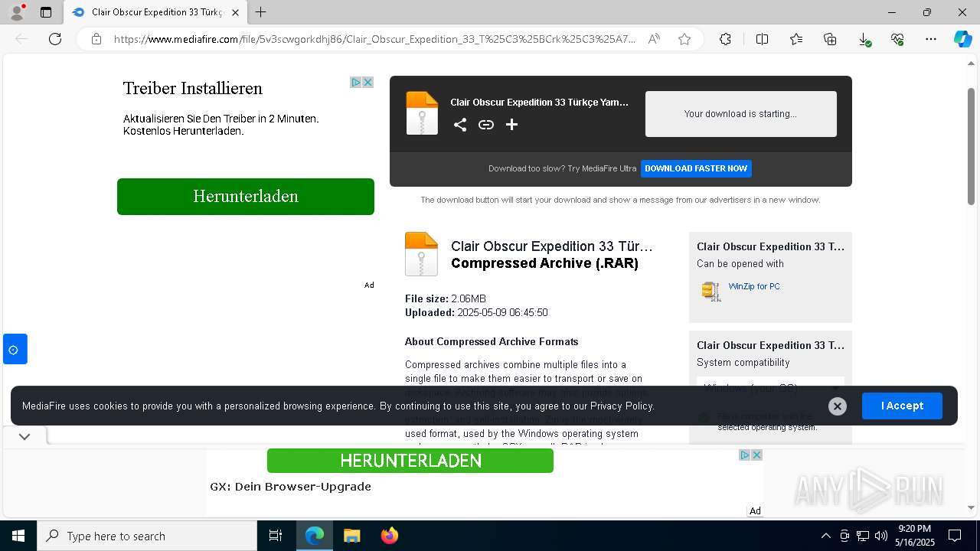
Task: Collapse the bottom ad panel chevron
Action: (24, 436)
